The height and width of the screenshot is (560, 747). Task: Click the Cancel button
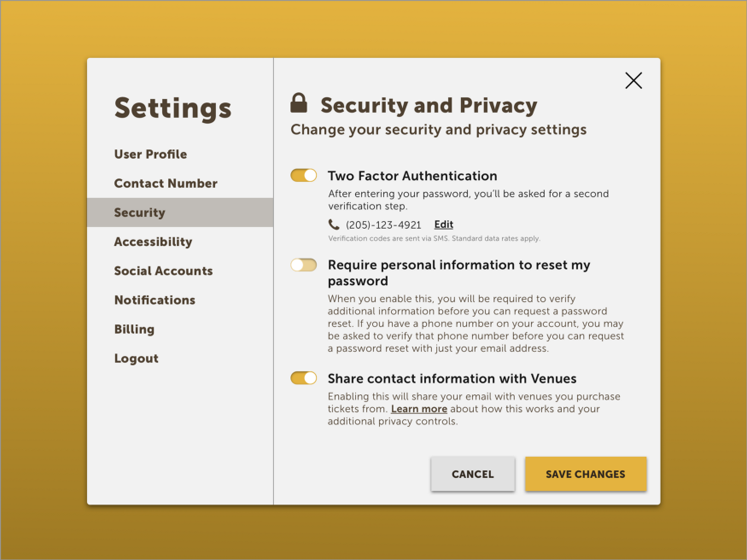coord(473,474)
